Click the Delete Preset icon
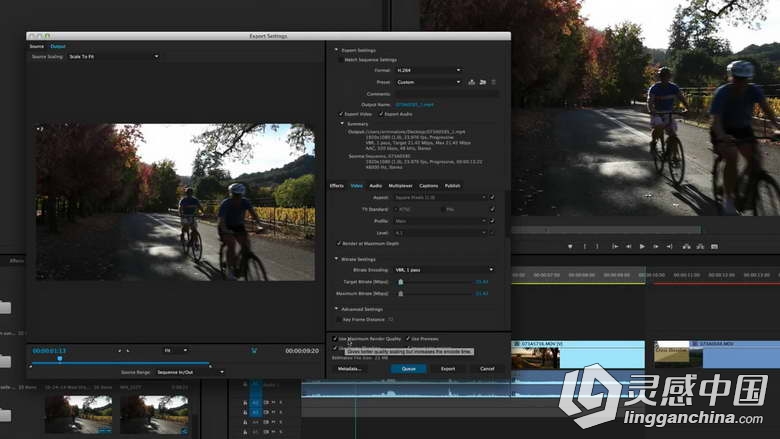Viewport: 780px width, 439px height. point(493,82)
